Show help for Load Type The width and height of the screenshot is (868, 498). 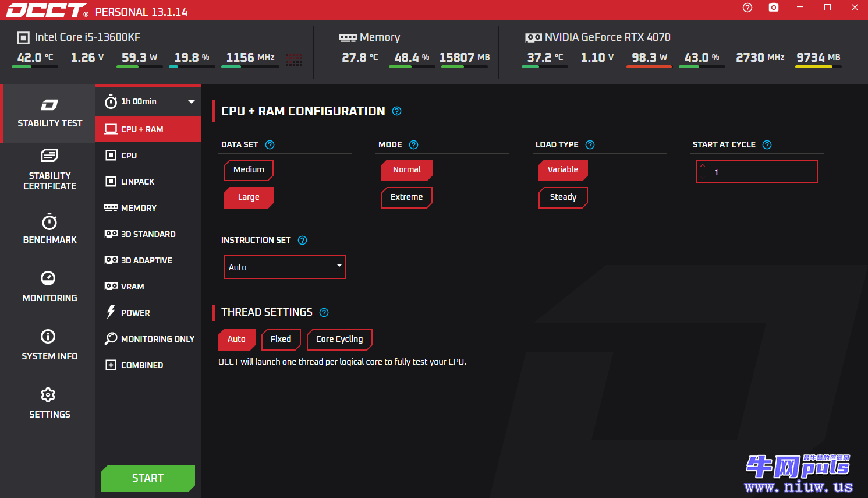[x=590, y=144]
